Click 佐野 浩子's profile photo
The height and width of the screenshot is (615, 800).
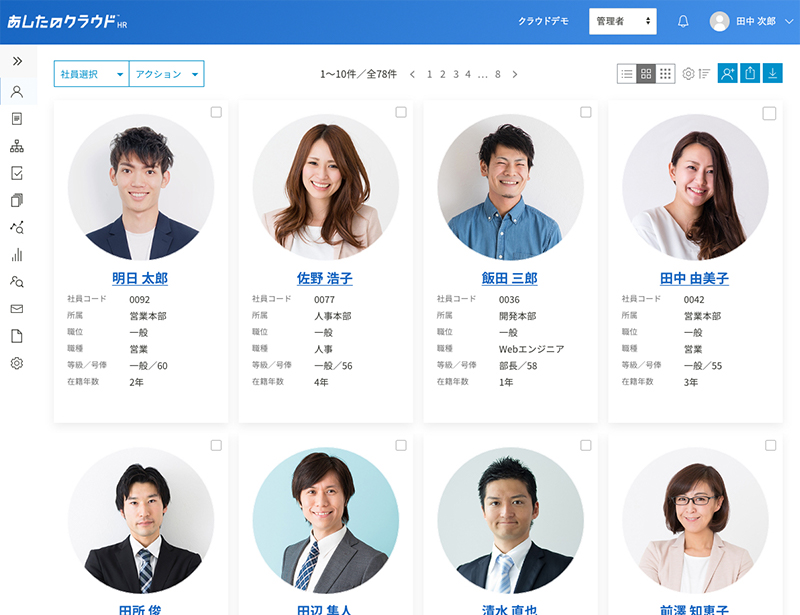coord(325,187)
